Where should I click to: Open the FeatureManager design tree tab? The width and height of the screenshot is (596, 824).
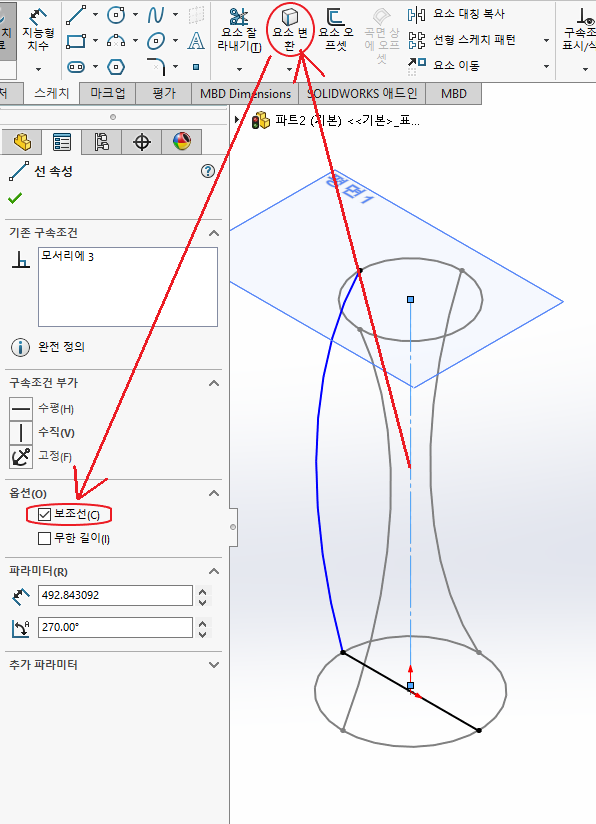point(22,142)
